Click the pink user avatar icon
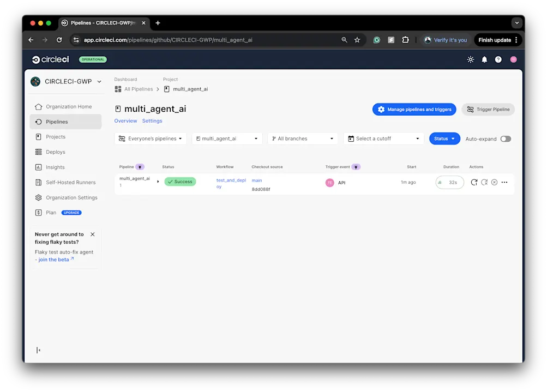The height and width of the screenshot is (392, 547). coord(513,59)
